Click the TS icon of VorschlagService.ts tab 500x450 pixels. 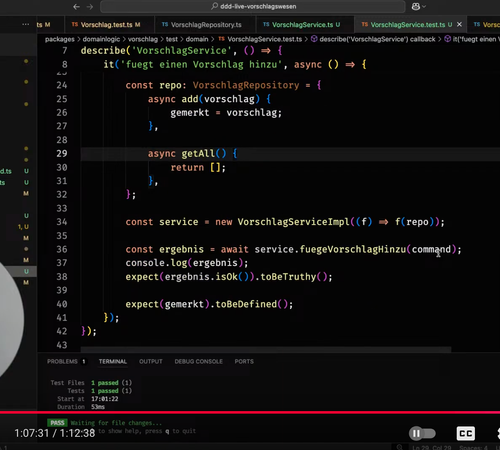pyautogui.click(x=266, y=24)
